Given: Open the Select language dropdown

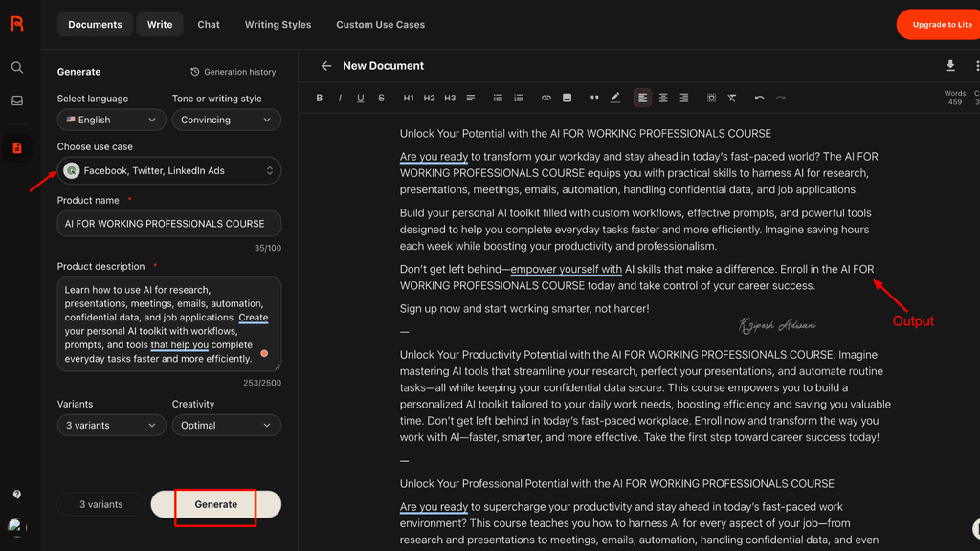Looking at the screenshot, I should point(111,120).
